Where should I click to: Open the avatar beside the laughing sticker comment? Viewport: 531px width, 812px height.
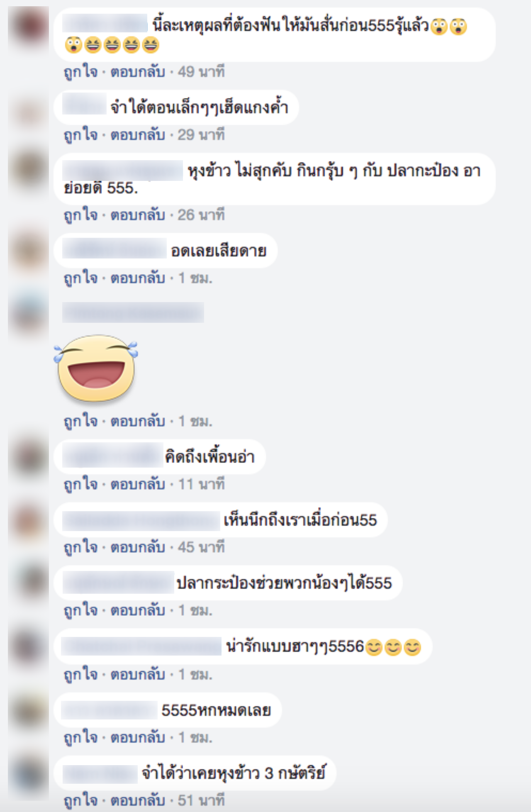(28, 314)
